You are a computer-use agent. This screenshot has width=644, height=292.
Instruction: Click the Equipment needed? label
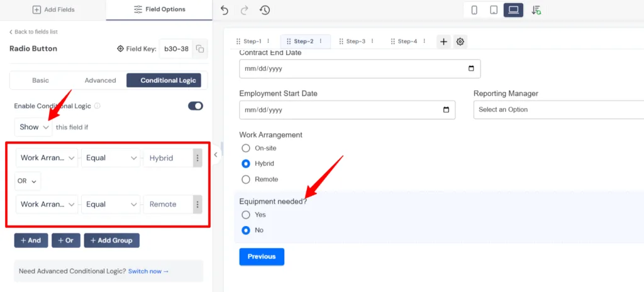(x=273, y=202)
